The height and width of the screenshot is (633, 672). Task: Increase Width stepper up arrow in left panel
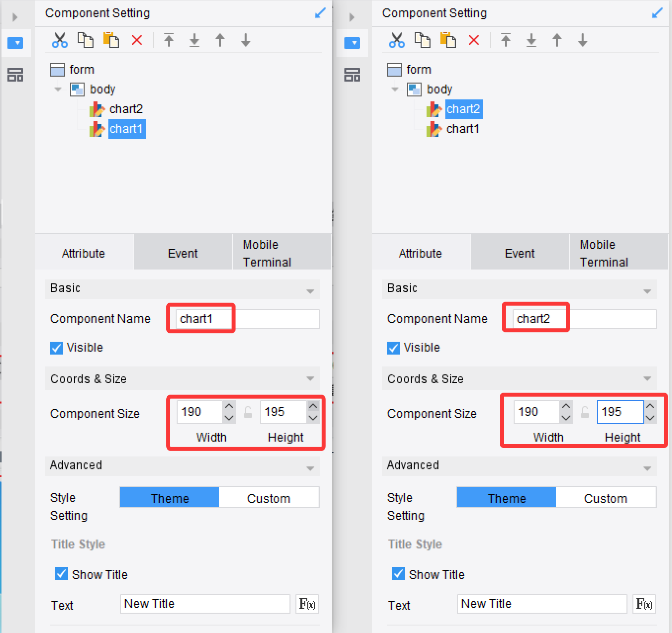[229, 407]
